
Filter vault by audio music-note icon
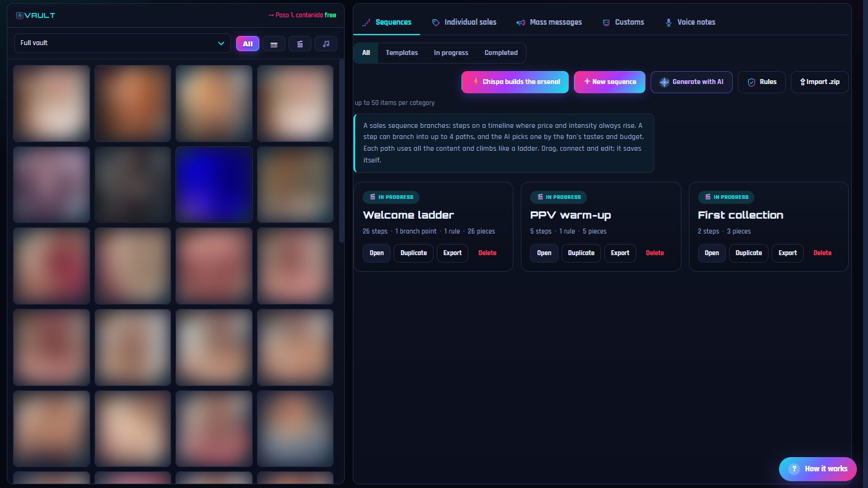point(326,44)
